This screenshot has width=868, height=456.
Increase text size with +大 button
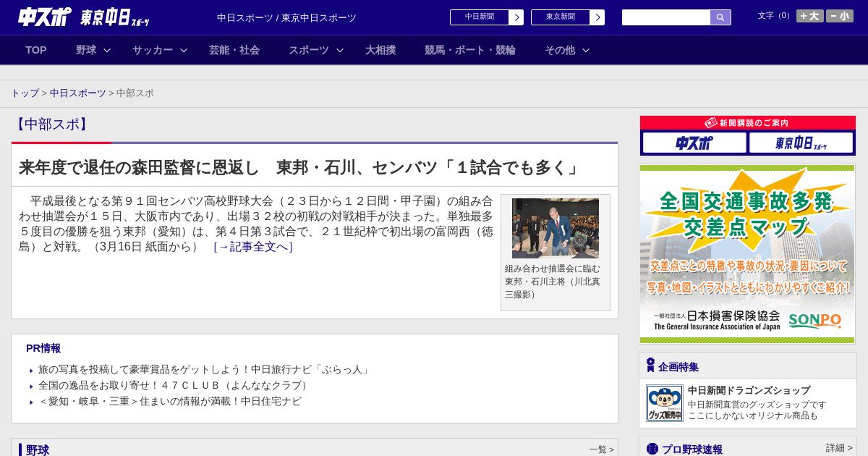coord(809,16)
